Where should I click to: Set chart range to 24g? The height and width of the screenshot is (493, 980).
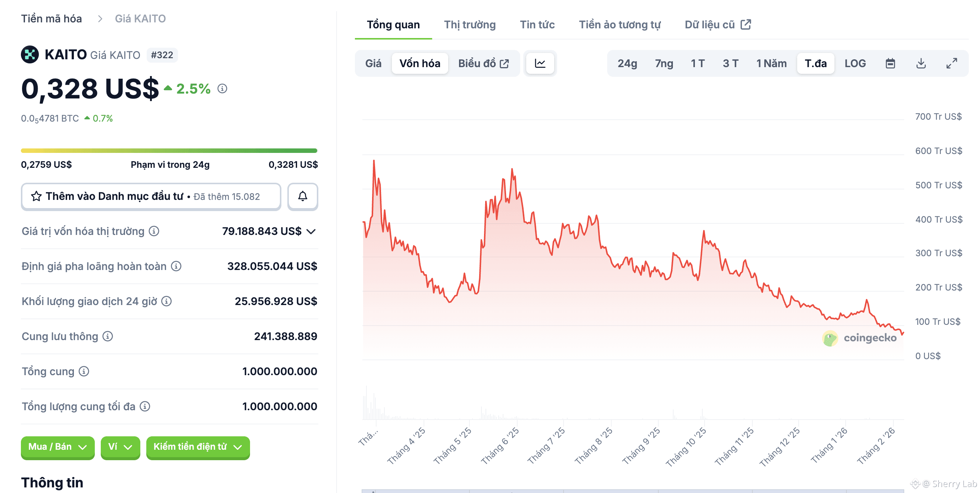[x=627, y=63]
